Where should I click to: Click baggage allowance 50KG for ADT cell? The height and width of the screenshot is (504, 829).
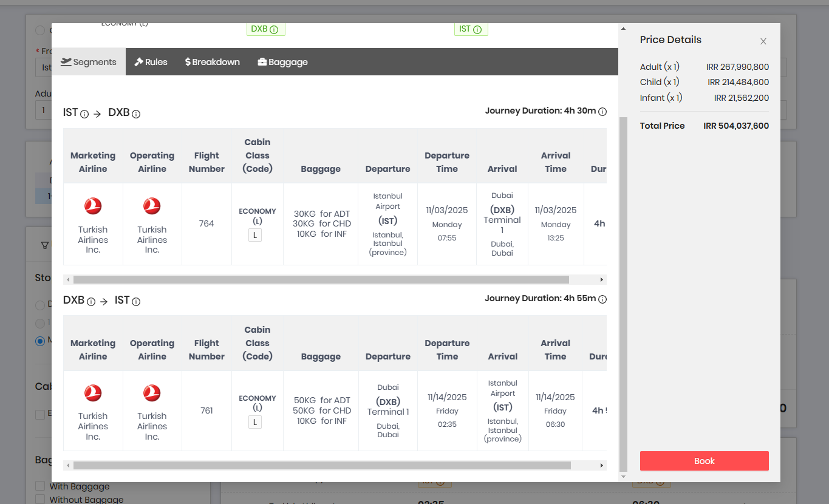[x=321, y=410]
